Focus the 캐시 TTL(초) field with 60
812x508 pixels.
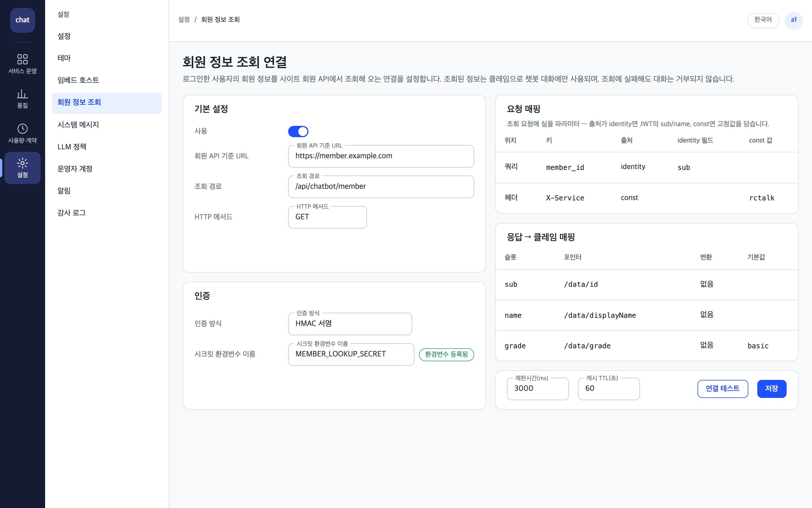(x=609, y=389)
